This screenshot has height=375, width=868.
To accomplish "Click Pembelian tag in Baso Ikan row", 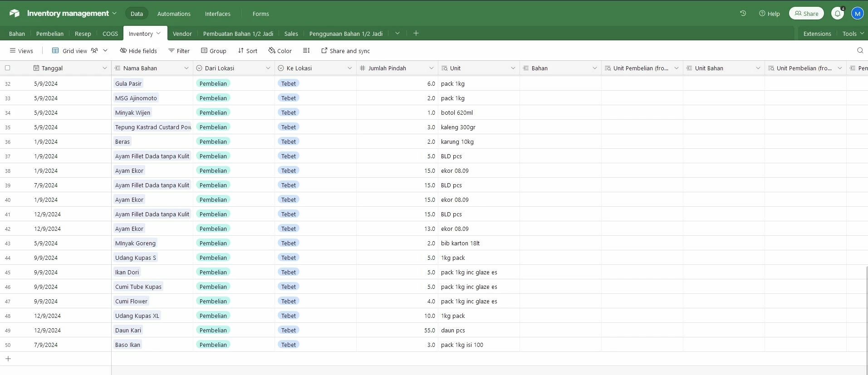I will pyautogui.click(x=213, y=345).
